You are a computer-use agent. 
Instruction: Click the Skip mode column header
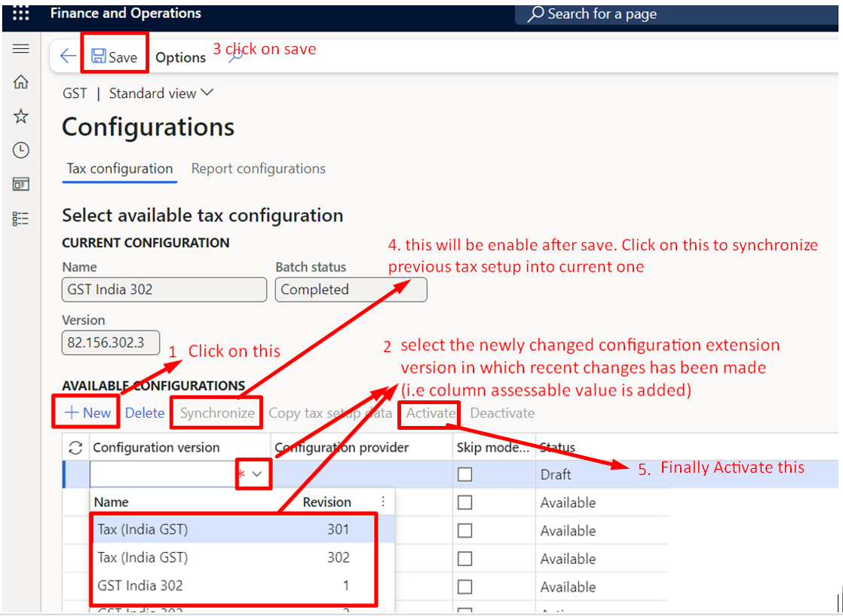pos(493,447)
